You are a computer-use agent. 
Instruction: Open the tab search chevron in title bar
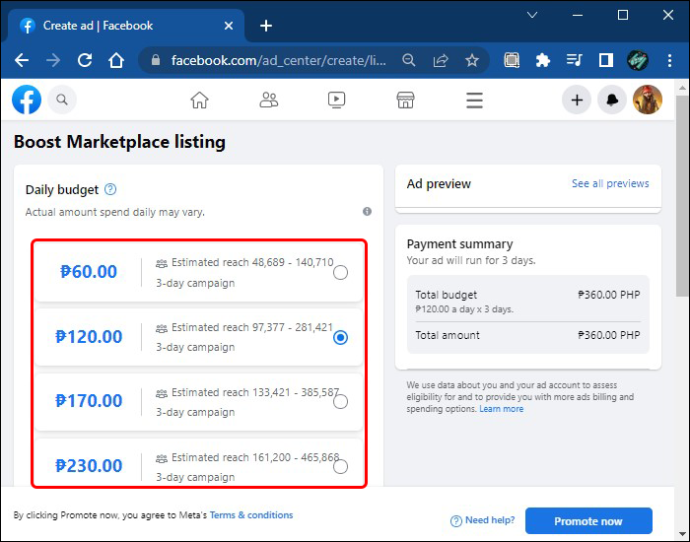532,15
